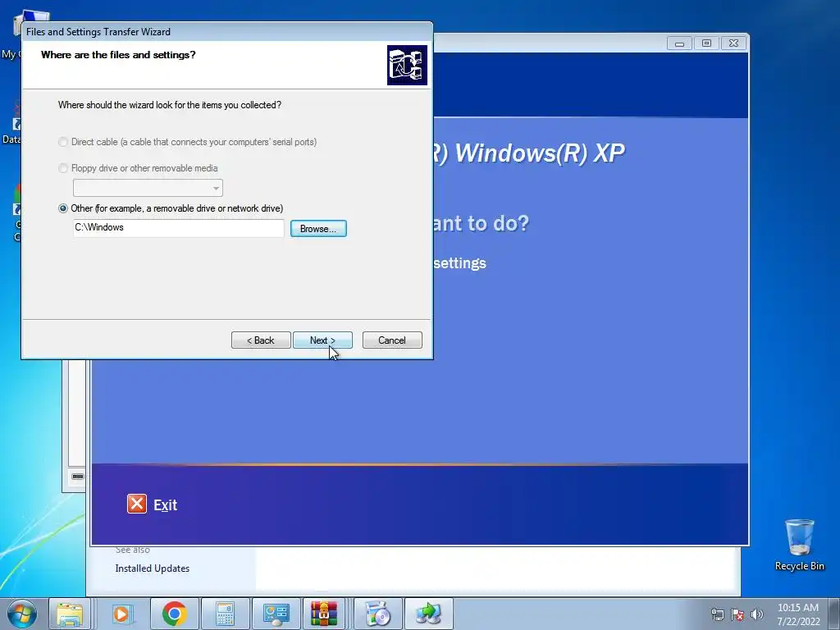The image size is (840, 630).
Task: Open Google Chrome from the taskbar
Action: coord(174,614)
